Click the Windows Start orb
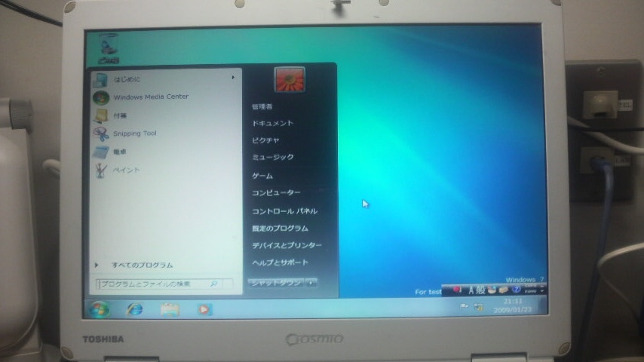Screen dimensions: 644x362 click(99, 309)
